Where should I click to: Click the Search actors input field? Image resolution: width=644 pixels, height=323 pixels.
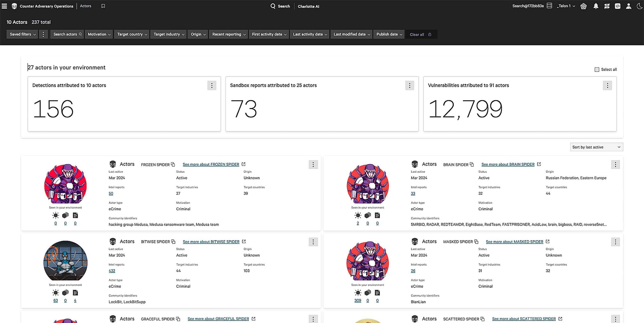(x=67, y=34)
